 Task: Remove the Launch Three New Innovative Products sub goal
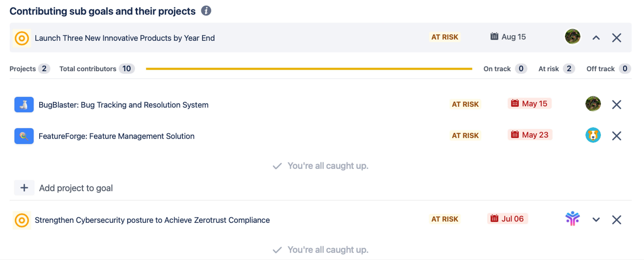click(616, 38)
